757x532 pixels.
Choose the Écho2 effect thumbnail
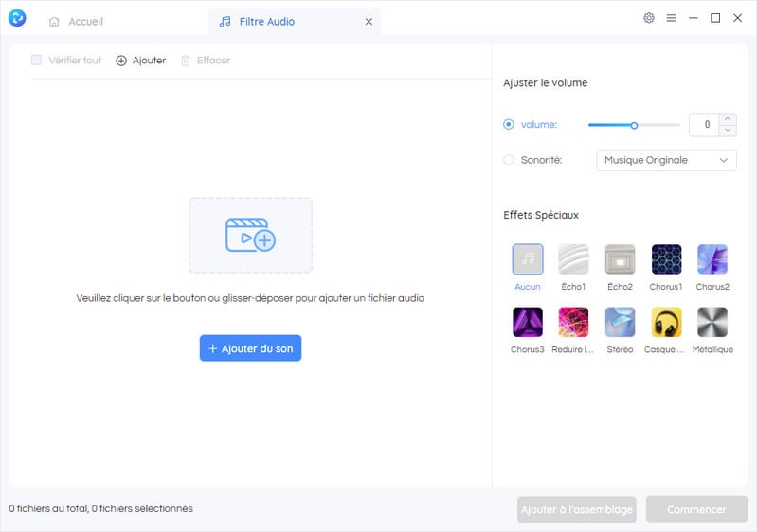[x=620, y=259]
